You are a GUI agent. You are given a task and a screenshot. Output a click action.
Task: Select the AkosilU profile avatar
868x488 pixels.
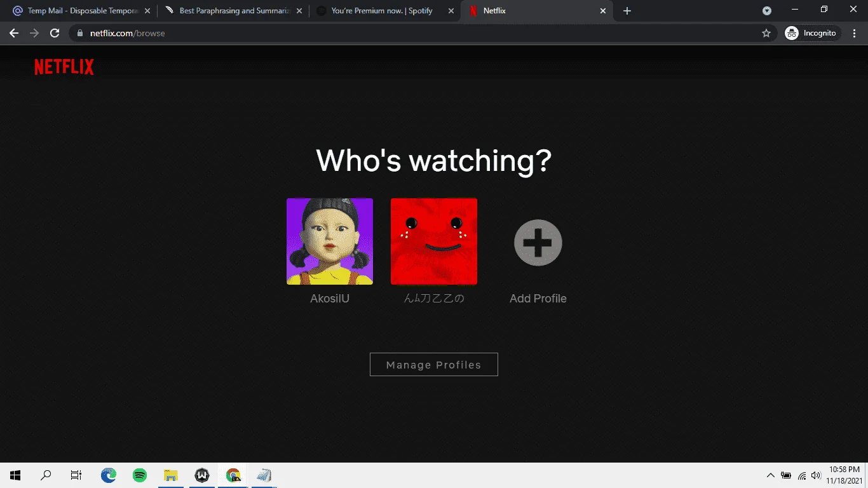[x=330, y=241]
